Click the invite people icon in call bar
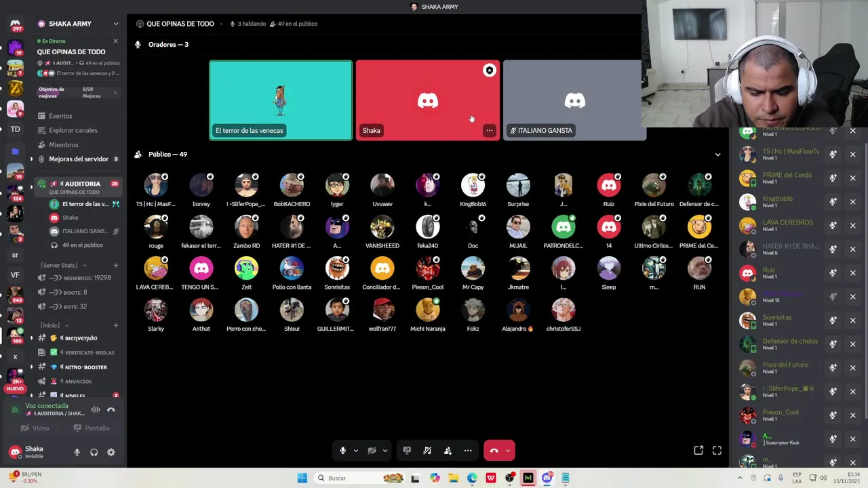Viewport: 868px width, 488px height. 448,451
